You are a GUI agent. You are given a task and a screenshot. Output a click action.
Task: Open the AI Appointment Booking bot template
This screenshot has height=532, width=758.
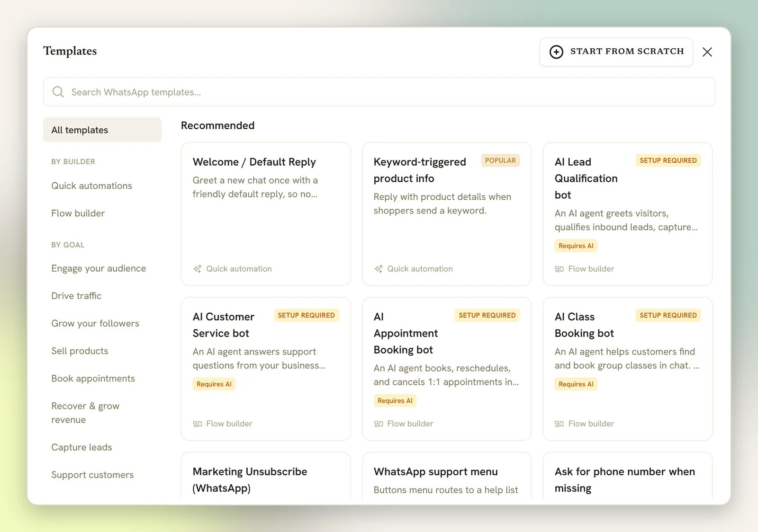pyautogui.click(x=447, y=369)
